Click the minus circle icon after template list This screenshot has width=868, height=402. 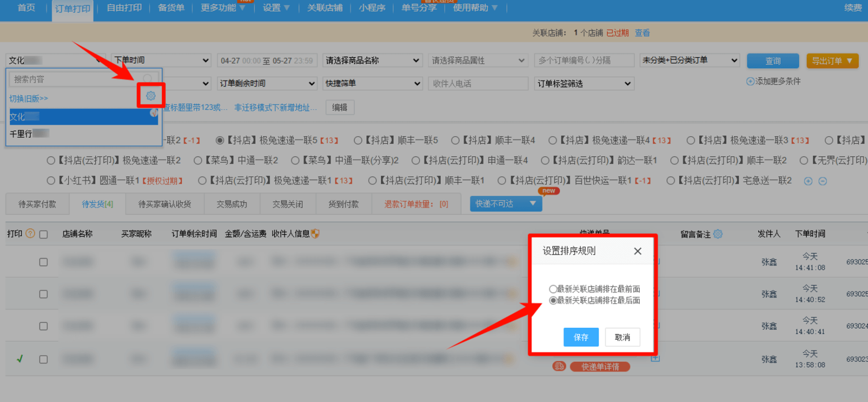tap(823, 181)
